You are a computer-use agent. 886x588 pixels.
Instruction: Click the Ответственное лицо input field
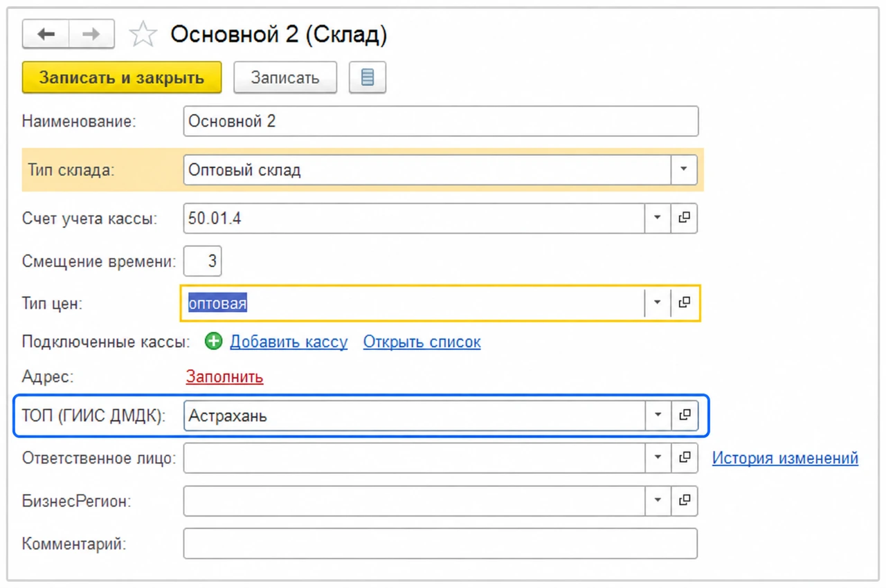(414, 457)
